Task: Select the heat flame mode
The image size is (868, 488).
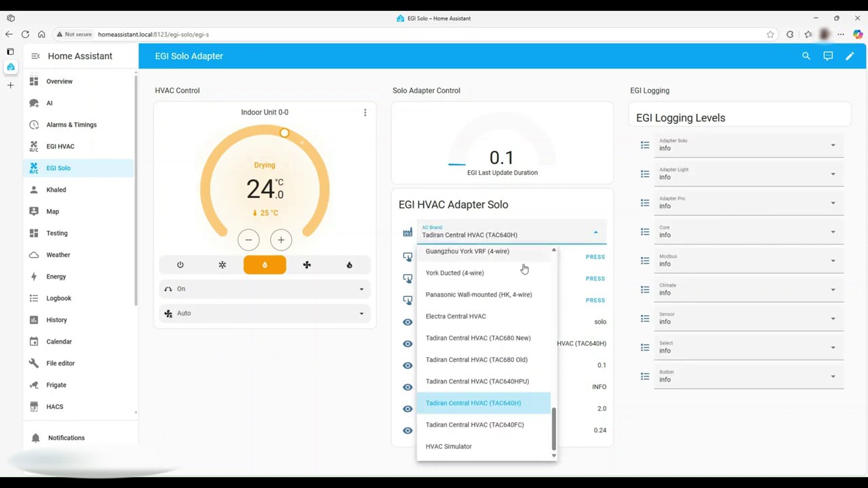Action: [349, 265]
